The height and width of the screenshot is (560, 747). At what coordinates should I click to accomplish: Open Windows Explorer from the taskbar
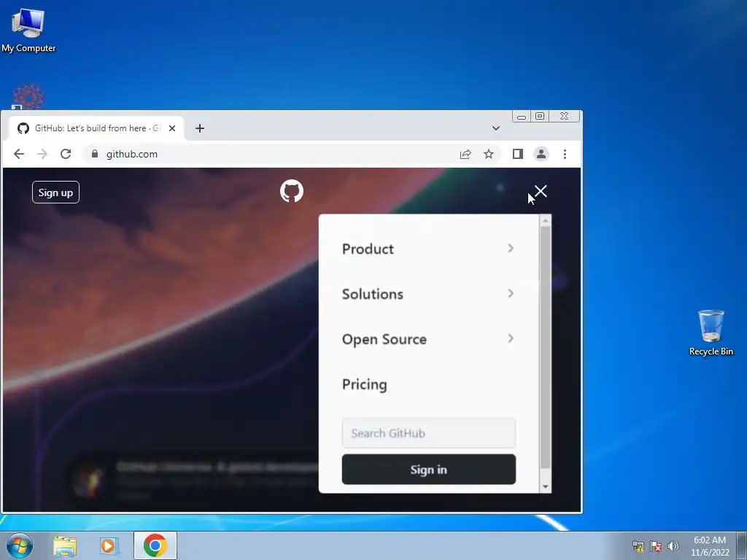[65, 546]
